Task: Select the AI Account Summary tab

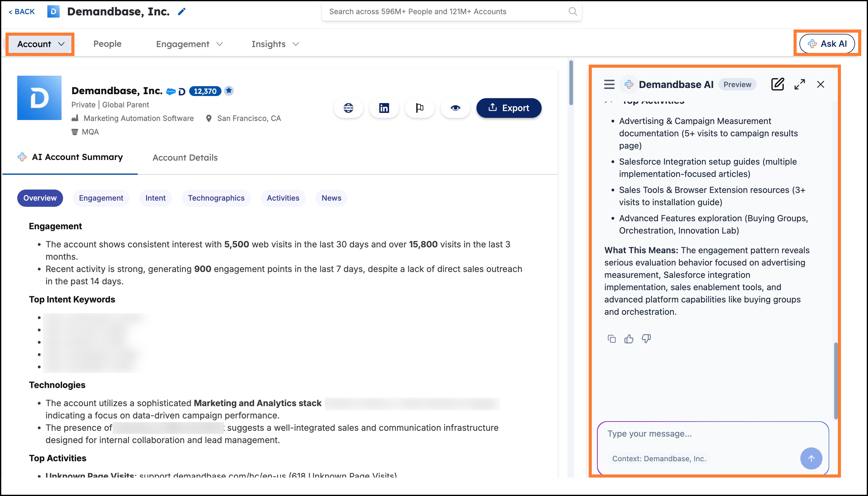Action: point(70,157)
